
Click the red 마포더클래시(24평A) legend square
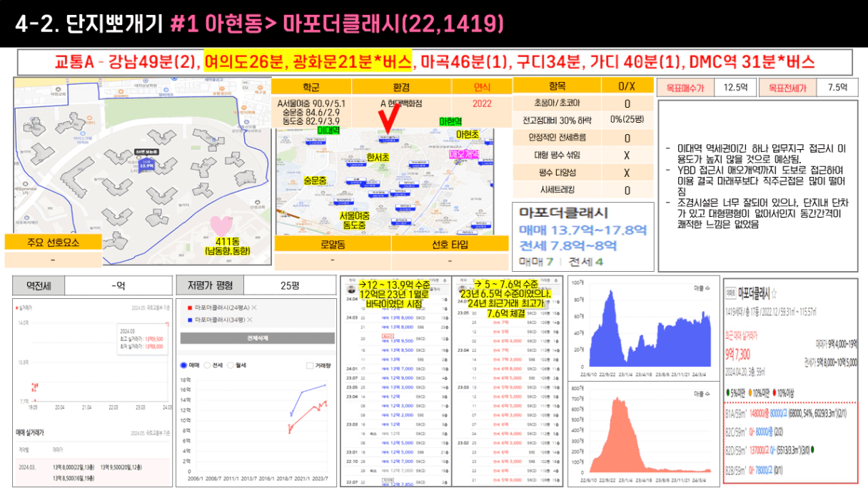coord(189,307)
